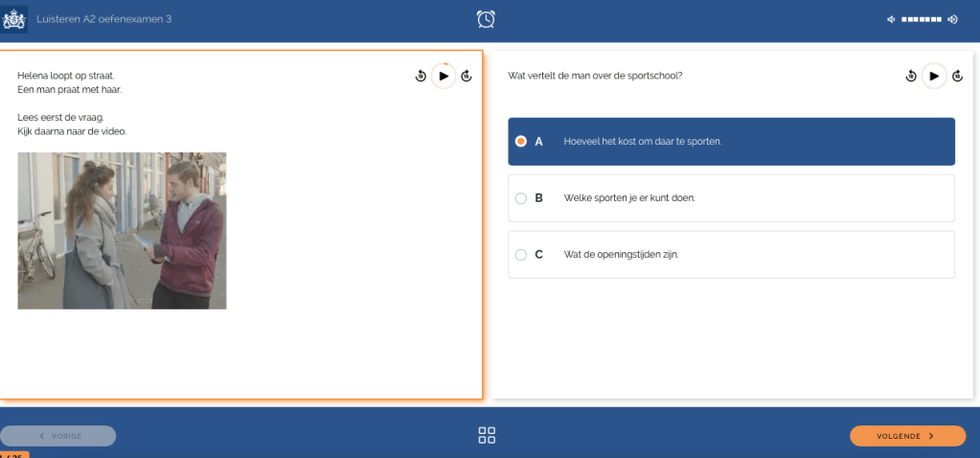Click the 'Luisteren A2 oefenexamen 3' title

click(103, 19)
